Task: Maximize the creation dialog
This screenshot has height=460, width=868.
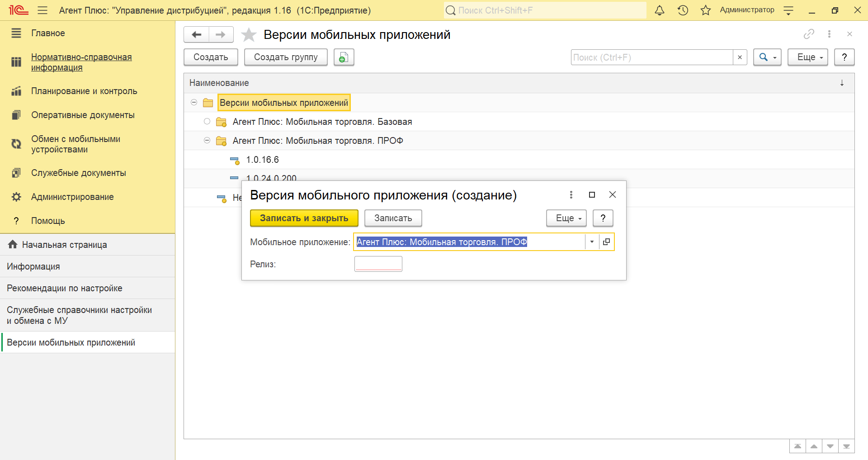Action: 592,194
